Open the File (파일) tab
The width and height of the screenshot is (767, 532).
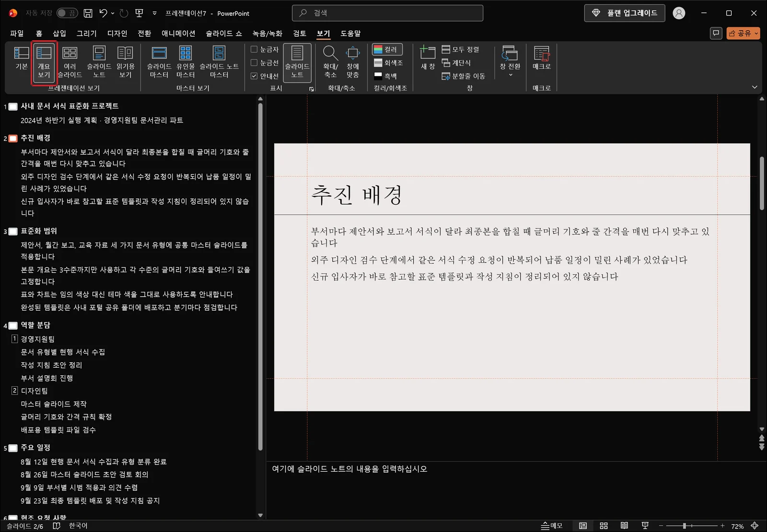(x=17, y=33)
